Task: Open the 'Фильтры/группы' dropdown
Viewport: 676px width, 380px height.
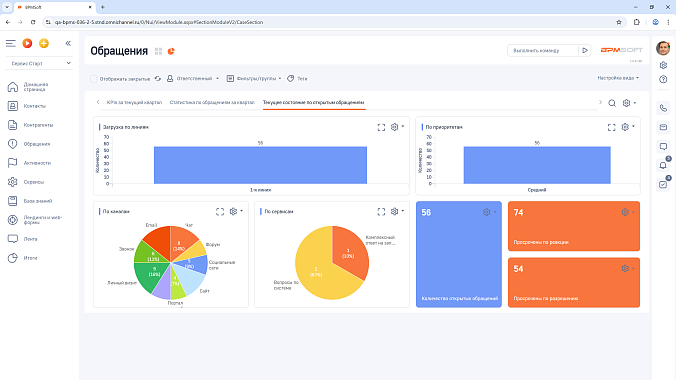Action: click(x=254, y=79)
